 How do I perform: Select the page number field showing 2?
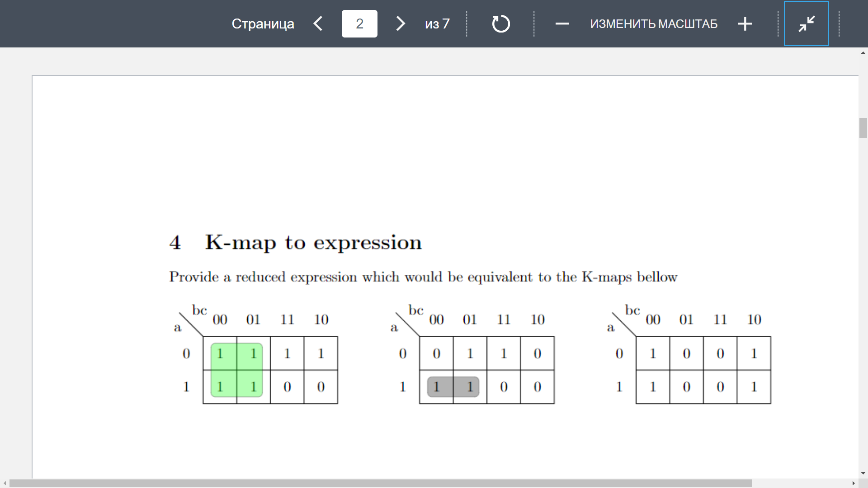(x=359, y=24)
